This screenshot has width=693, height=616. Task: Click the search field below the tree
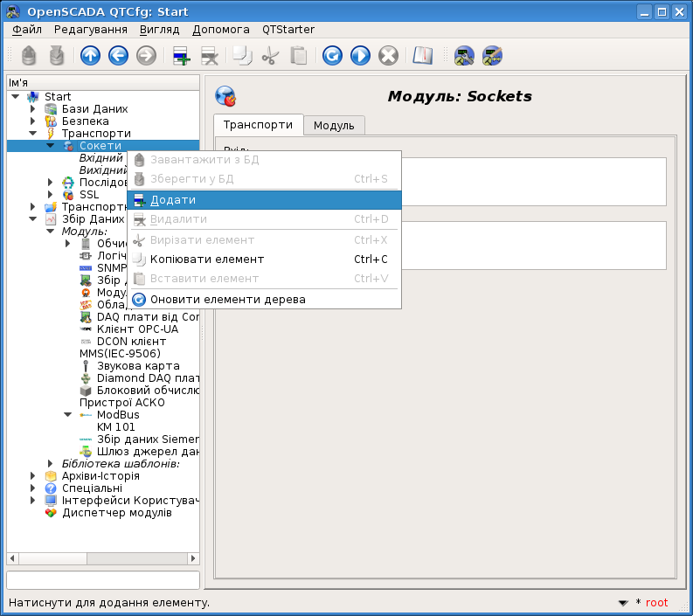pos(103,580)
